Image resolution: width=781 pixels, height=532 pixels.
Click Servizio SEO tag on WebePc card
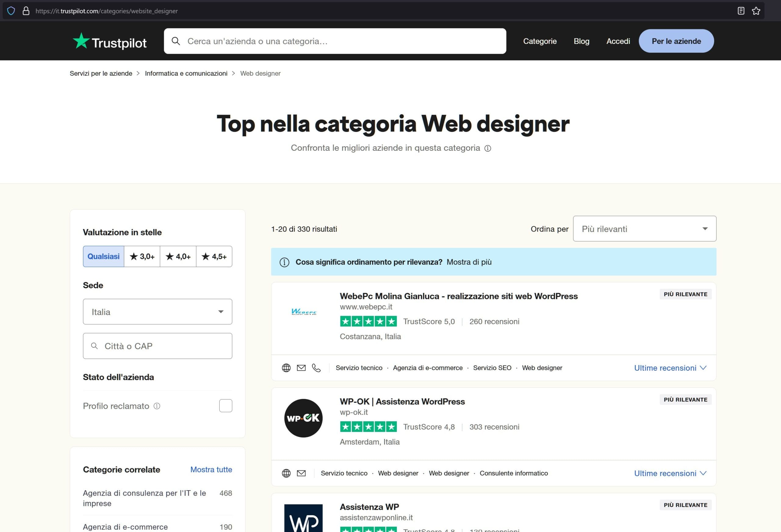point(492,368)
